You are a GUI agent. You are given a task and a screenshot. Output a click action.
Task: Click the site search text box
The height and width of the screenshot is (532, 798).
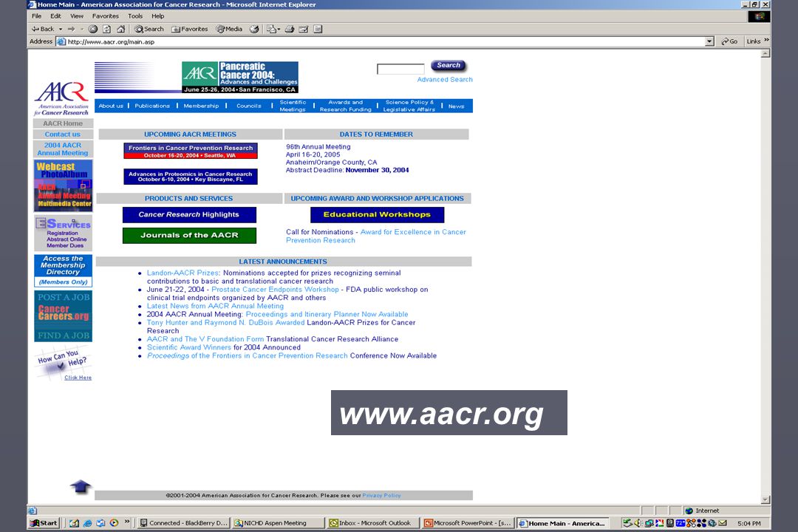[x=400, y=69]
